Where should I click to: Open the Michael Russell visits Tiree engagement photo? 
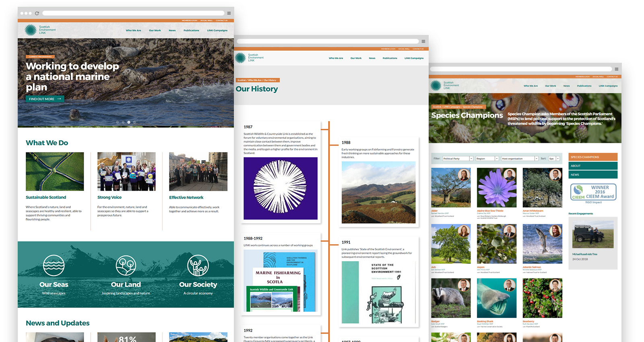(593, 234)
